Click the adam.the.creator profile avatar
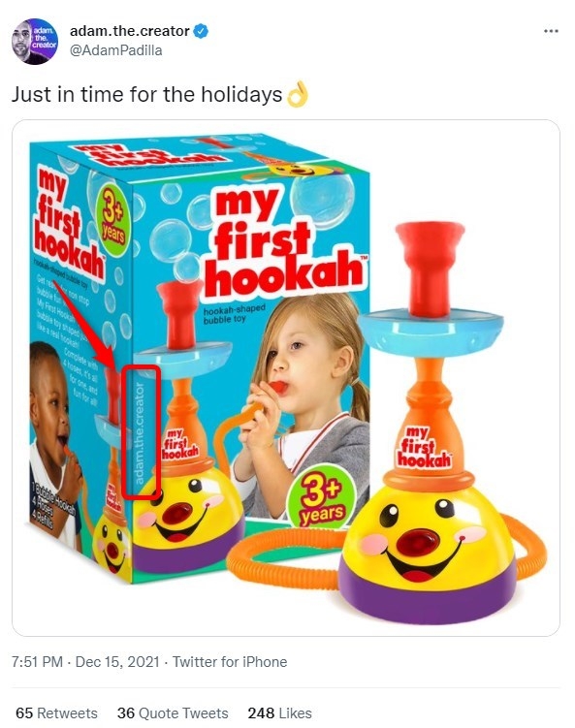Viewport: 575px width, 728px height. (x=34, y=42)
